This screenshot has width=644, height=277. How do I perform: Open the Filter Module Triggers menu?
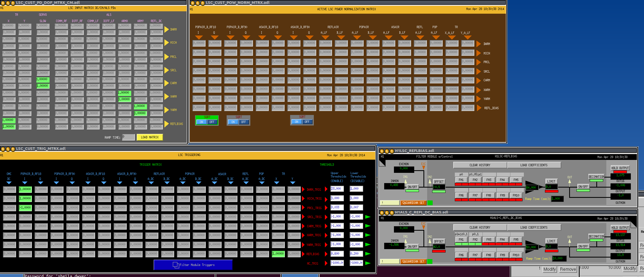(193, 265)
